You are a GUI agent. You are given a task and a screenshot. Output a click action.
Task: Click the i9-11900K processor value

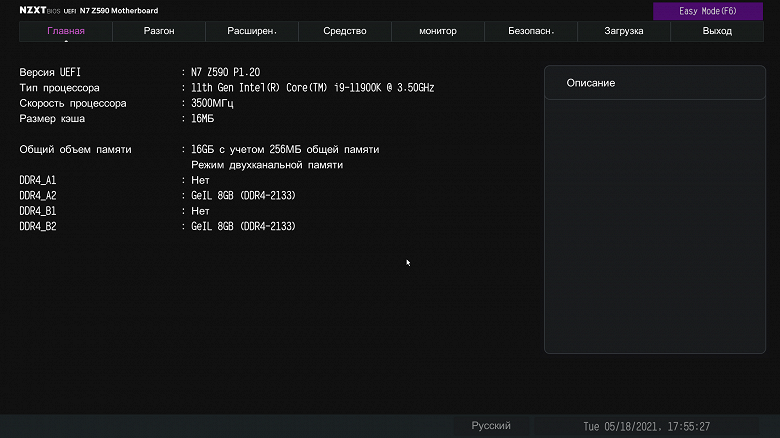coord(312,88)
